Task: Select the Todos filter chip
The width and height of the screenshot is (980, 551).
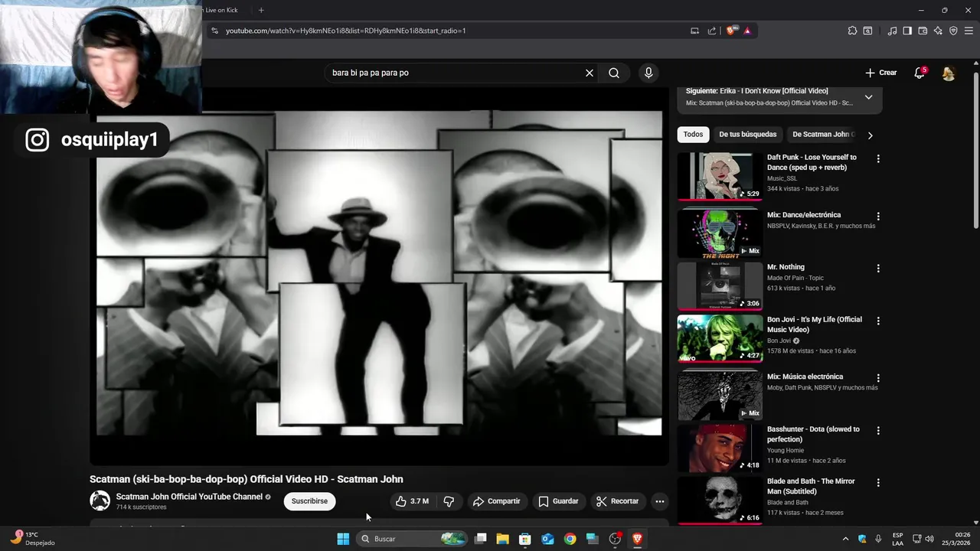Action: click(x=693, y=135)
